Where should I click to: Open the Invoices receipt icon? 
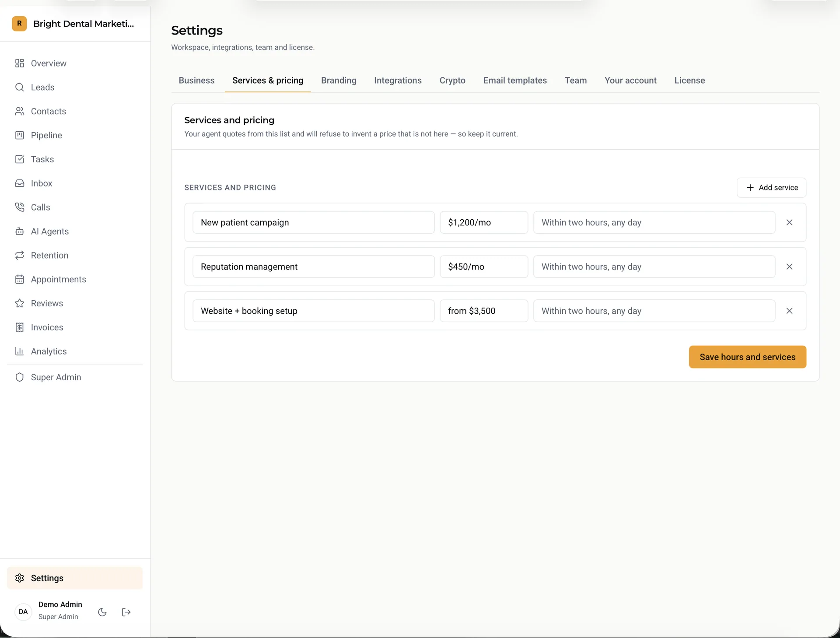(x=19, y=327)
